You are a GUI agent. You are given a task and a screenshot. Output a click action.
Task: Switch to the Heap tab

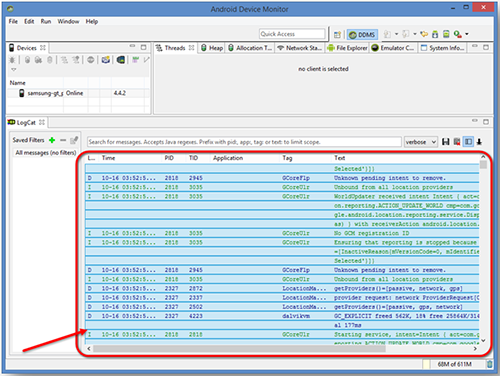click(212, 48)
